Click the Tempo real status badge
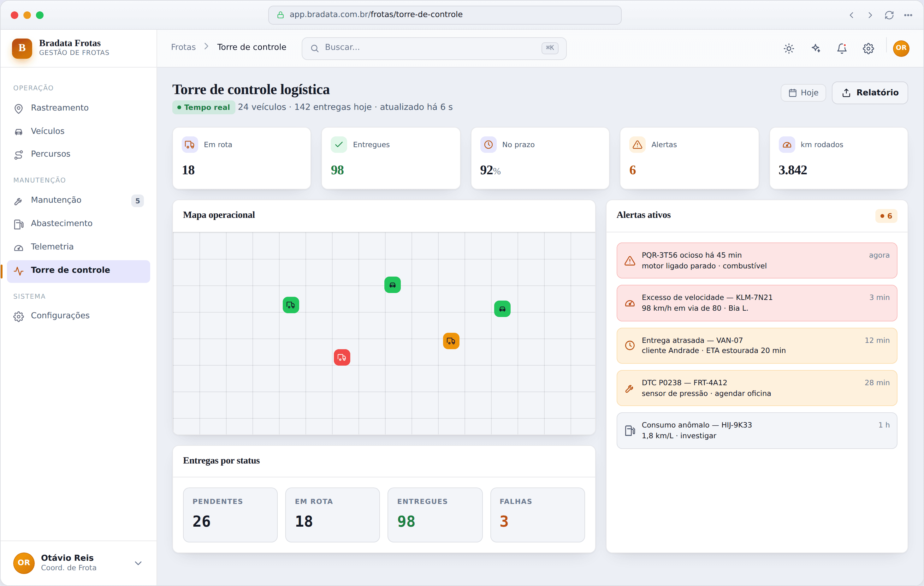Screen dimensions: 924x586 click(x=203, y=107)
